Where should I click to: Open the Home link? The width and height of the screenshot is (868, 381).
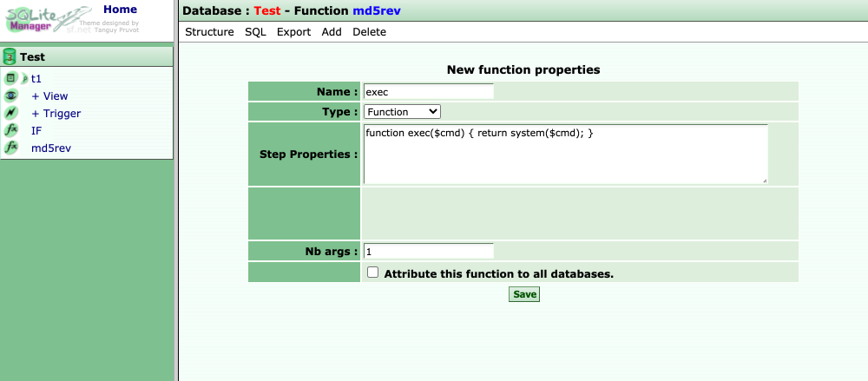tap(120, 9)
